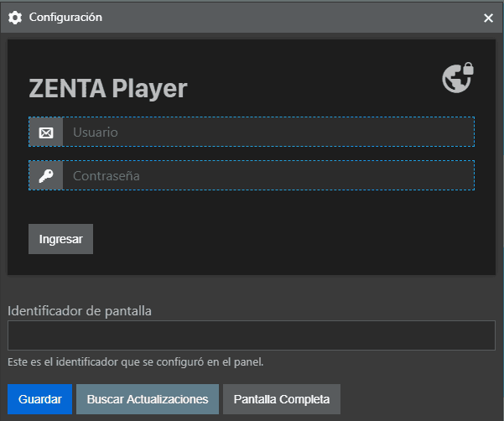This screenshot has height=421, width=504.
Task: Close the Configuración dialog
Action: [488, 18]
